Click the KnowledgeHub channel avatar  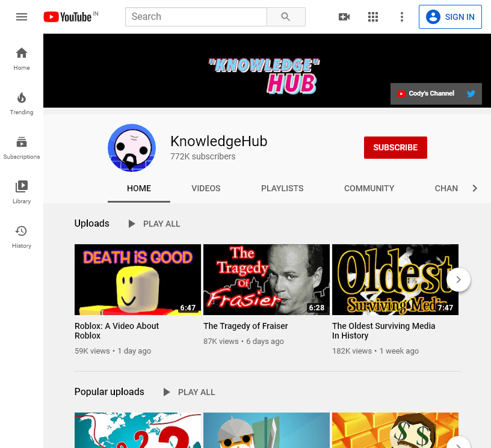click(x=132, y=148)
